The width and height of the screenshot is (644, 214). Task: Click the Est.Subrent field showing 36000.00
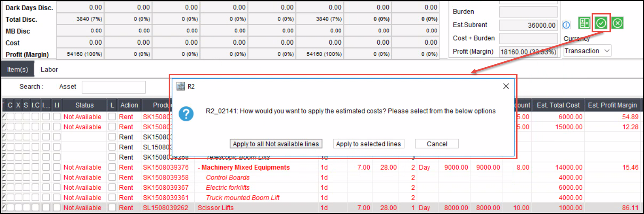528,25
